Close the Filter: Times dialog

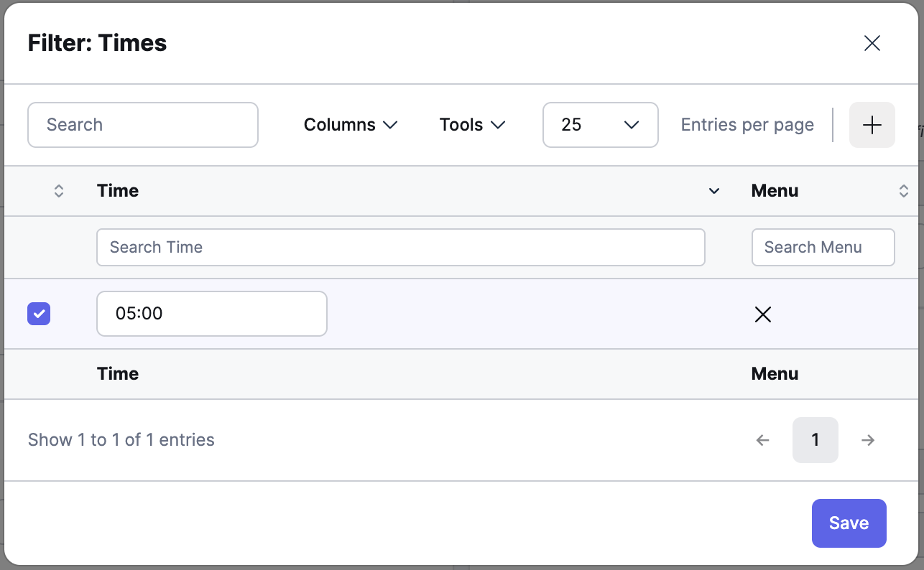[872, 43]
